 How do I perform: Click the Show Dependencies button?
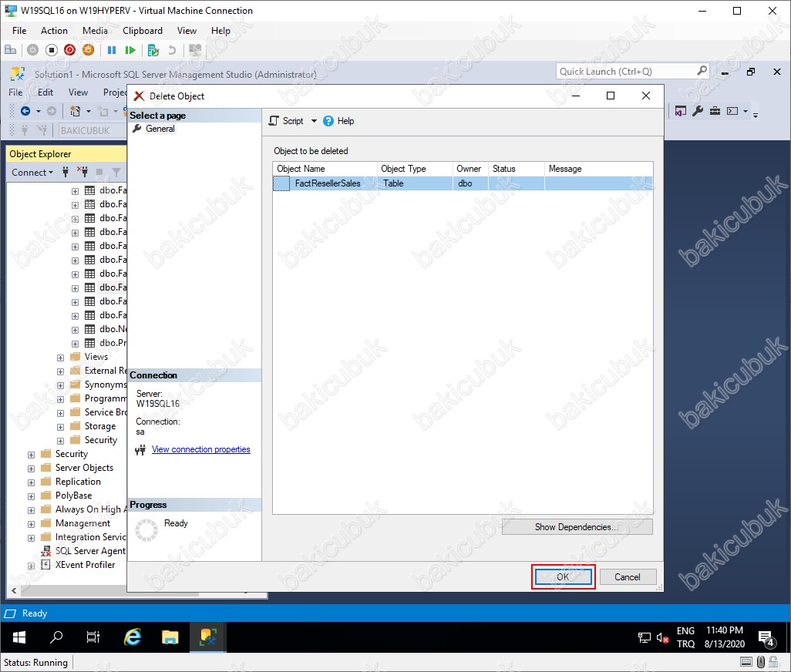tap(577, 527)
